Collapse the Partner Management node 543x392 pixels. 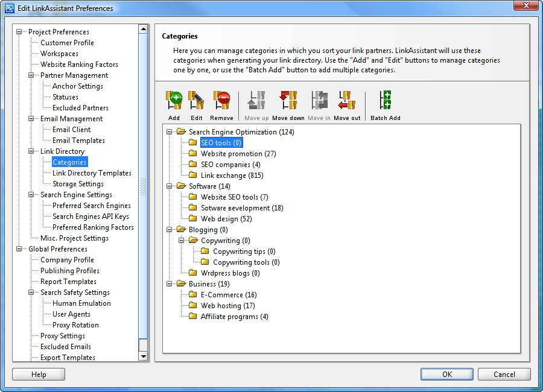pyautogui.click(x=31, y=75)
